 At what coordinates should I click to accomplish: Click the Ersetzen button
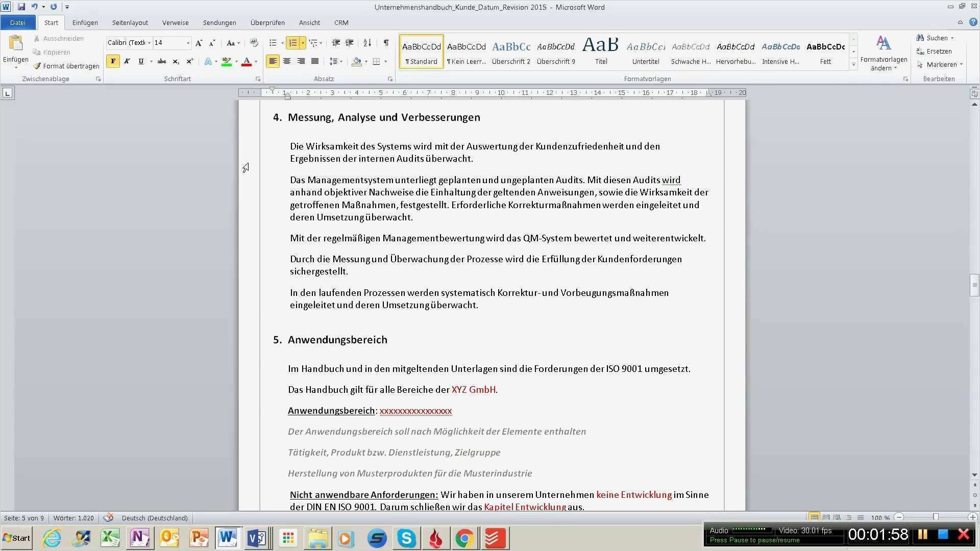click(x=935, y=51)
